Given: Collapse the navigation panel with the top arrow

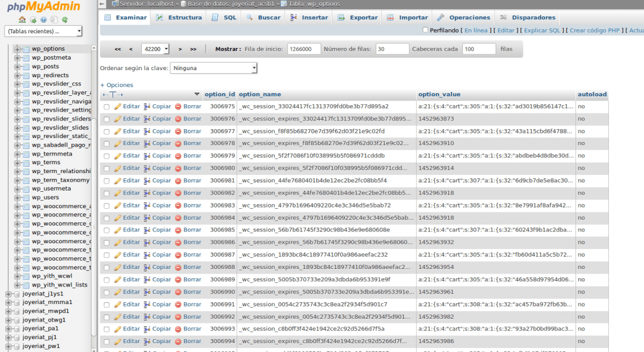Looking at the screenshot, I should (102, 4).
